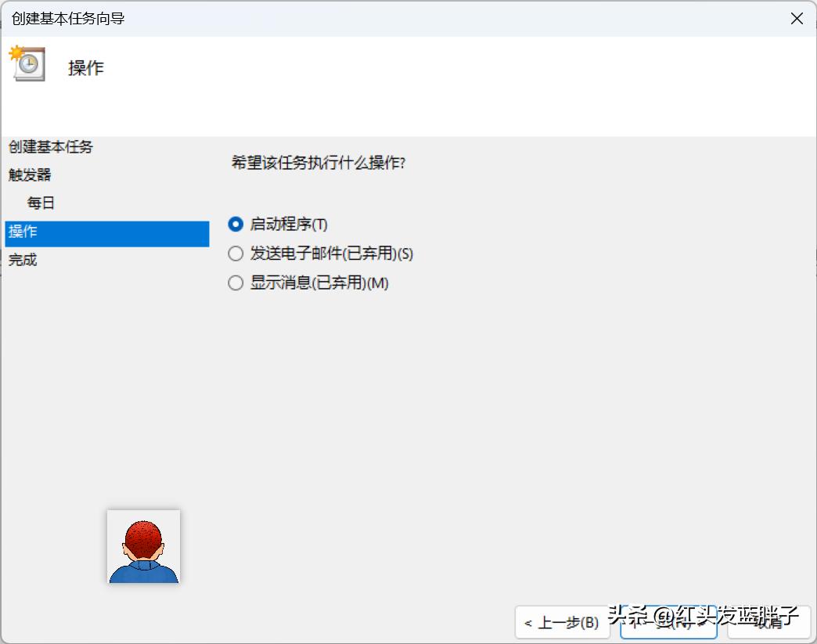Select the 启动程序(T) radio button
This screenshot has height=644, width=817.
pyautogui.click(x=236, y=224)
